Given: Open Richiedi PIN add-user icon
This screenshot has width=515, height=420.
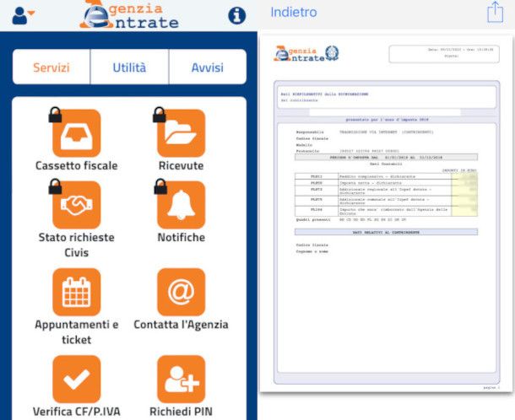Looking at the screenshot, I should [x=181, y=379].
